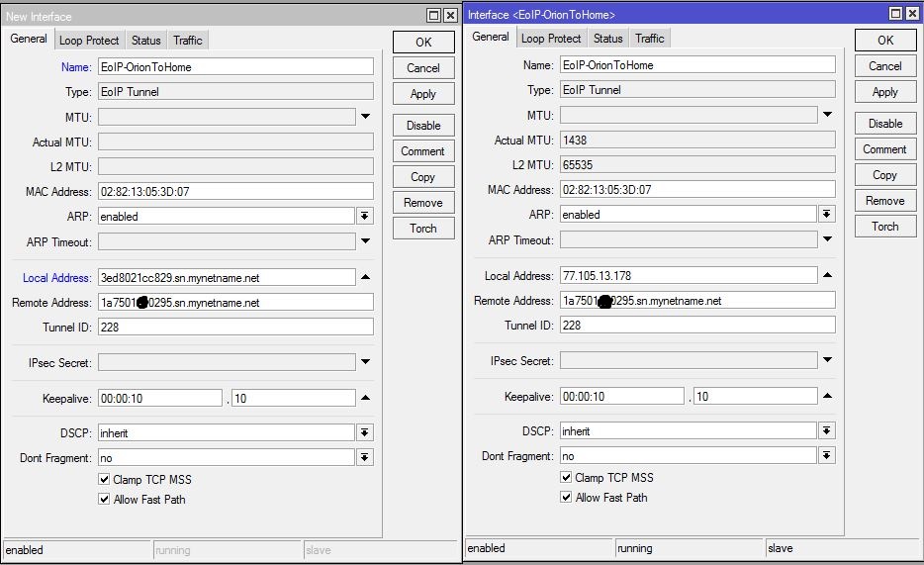Image resolution: width=924 pixels, height=565 pixels.
Task: Click Keepalive retries field in EoIP-OrionToHome window
Action: pyautogui.click(x=756, y=397)
